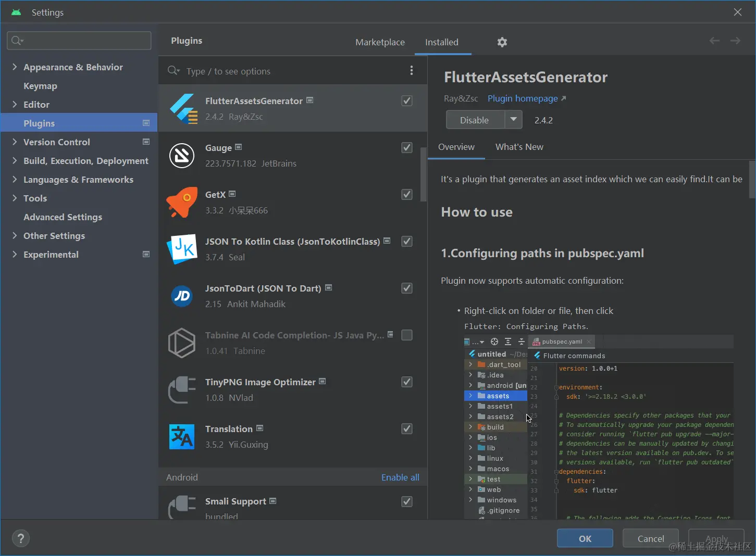Disable JSON To Kotlin Class via checkbox
The width and height of the screenshot is (756, 556).
[x=407, y=241]
